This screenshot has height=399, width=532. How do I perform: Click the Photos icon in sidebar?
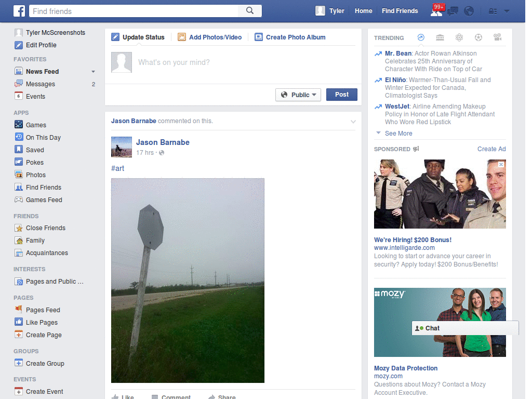click(x=19, y=175)
